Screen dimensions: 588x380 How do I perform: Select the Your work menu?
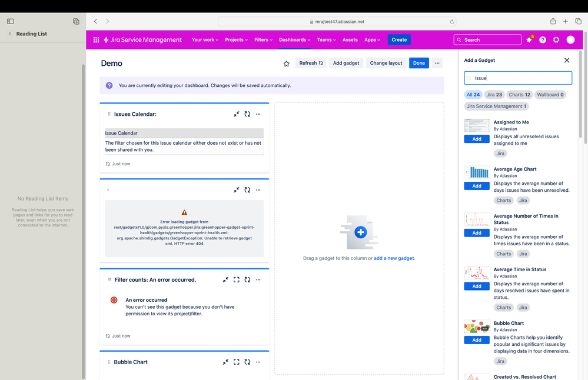[204, 39]
